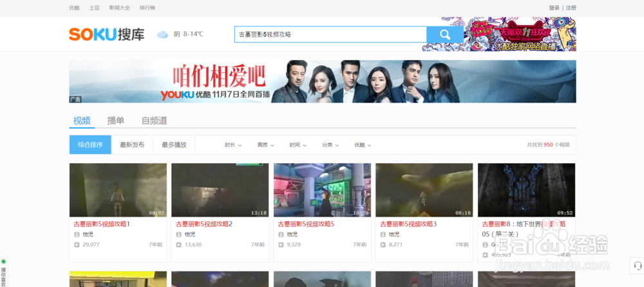Open 排行榜 in top bar
Viewport: 644px width, 287px height.
coord(147,8)
